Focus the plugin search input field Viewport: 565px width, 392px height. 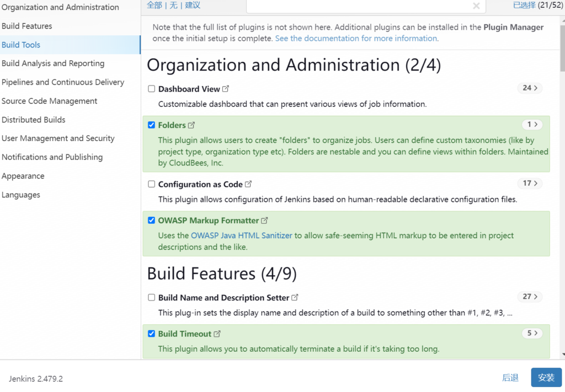[359, 6]
